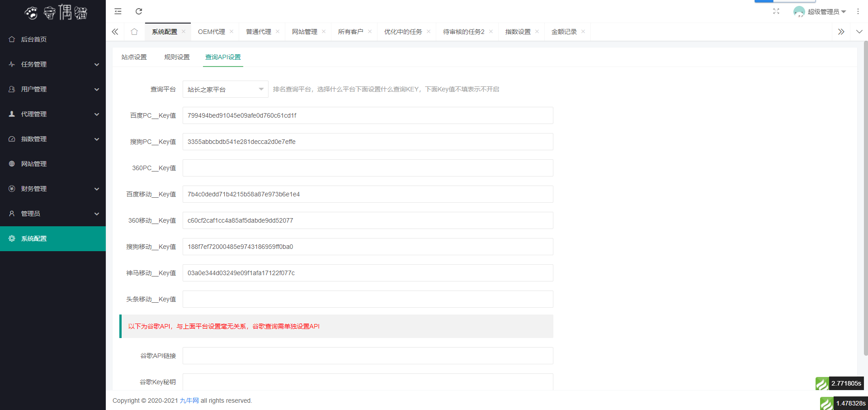Image resolution: width=868 pixels, height=410 pixels.
Task: Click the site logo at top left
Action: pos(56,12)
